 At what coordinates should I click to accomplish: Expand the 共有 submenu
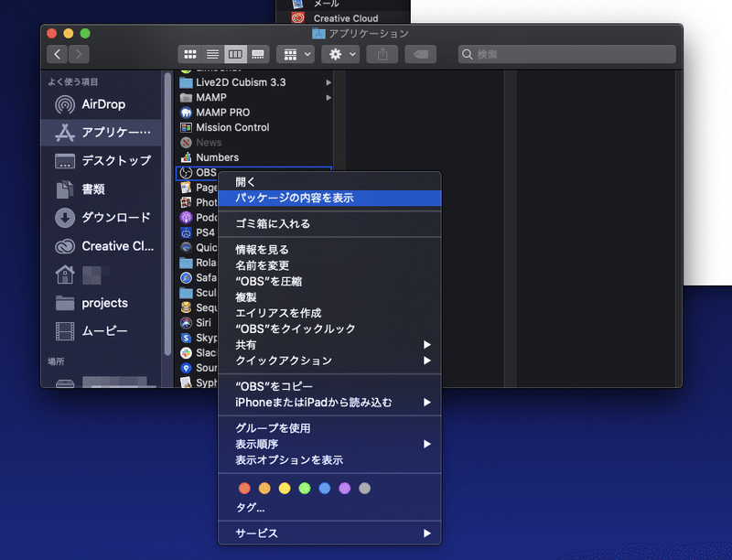click(329, 345)
